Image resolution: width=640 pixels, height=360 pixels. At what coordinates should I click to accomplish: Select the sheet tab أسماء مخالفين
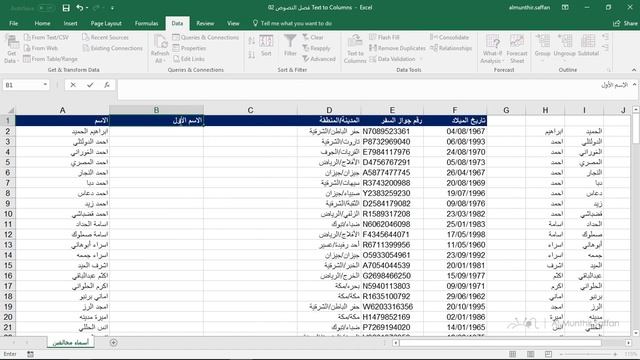[71, 342]
